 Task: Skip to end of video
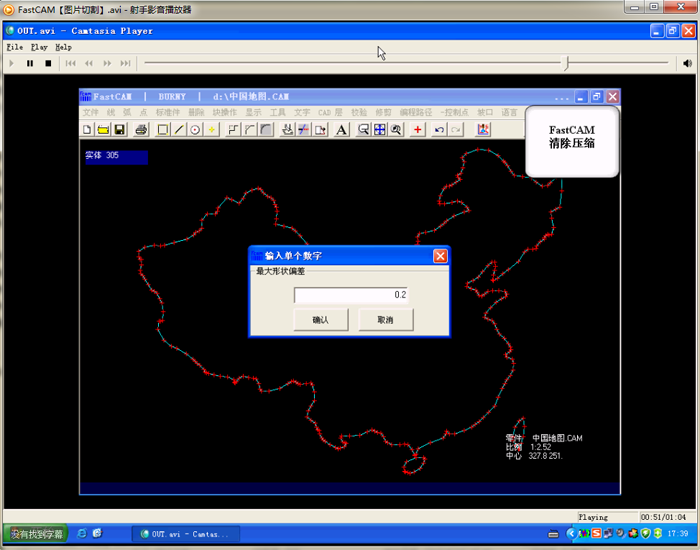(125, 63)
